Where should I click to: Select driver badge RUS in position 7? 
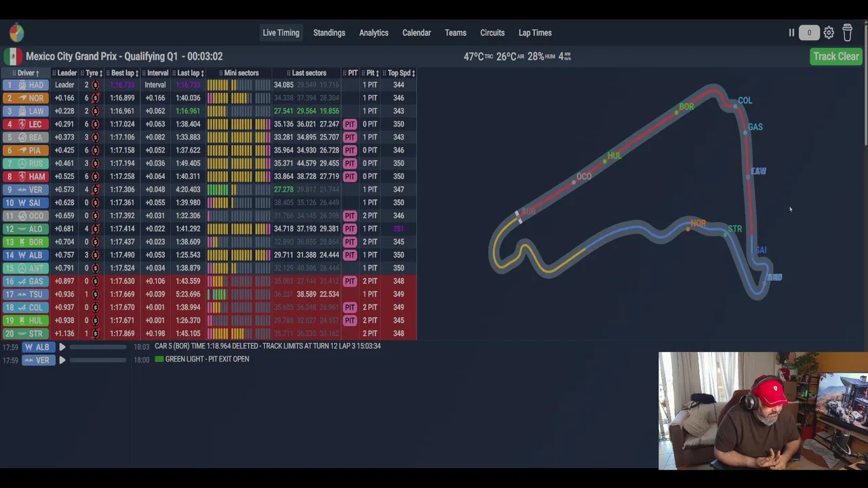(x=24, y=163)
